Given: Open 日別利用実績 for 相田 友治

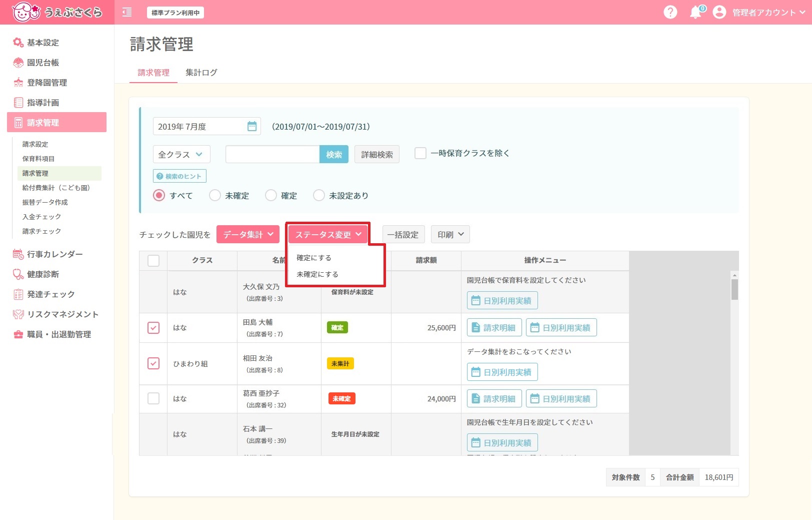Looking at the screenshot, I should pos(502,372).
